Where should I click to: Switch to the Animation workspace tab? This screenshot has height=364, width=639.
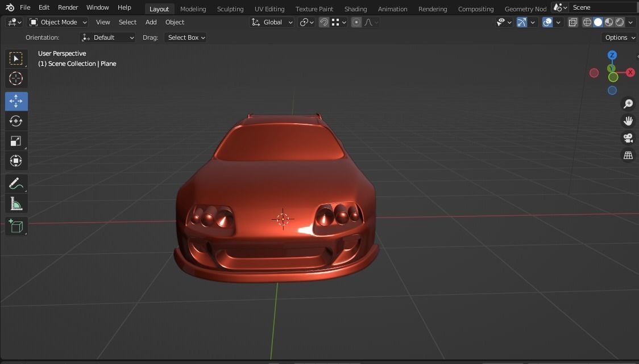click(x=392, y=9)
